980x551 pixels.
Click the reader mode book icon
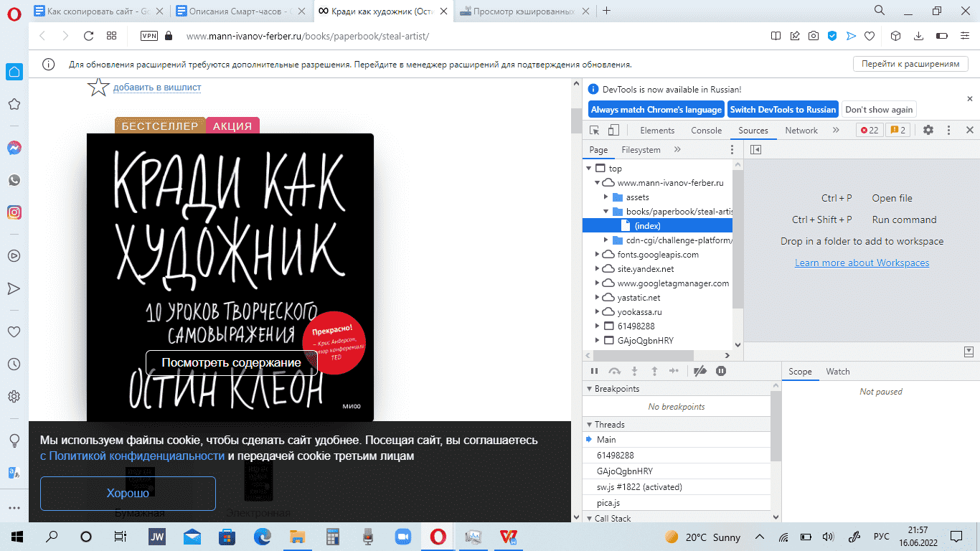click(x=776, y=36)
